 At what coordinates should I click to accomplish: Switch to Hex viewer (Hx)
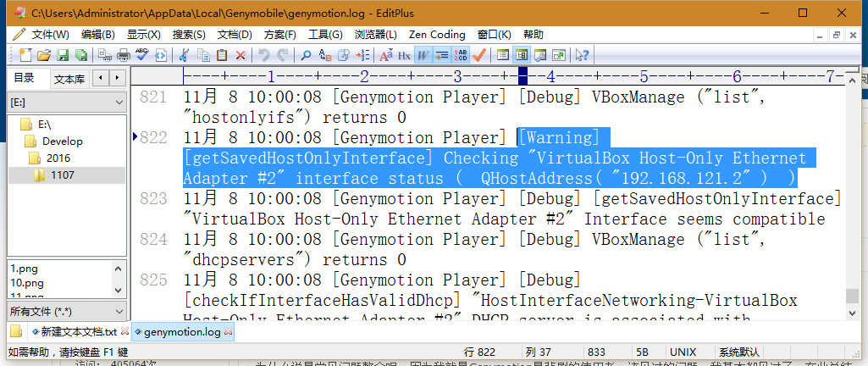point(405,55)
